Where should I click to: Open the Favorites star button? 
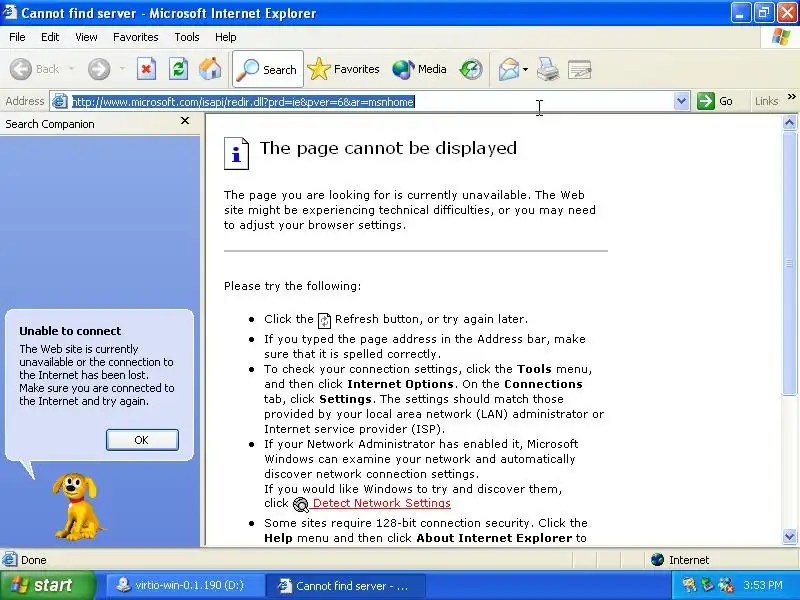(344, 69)
